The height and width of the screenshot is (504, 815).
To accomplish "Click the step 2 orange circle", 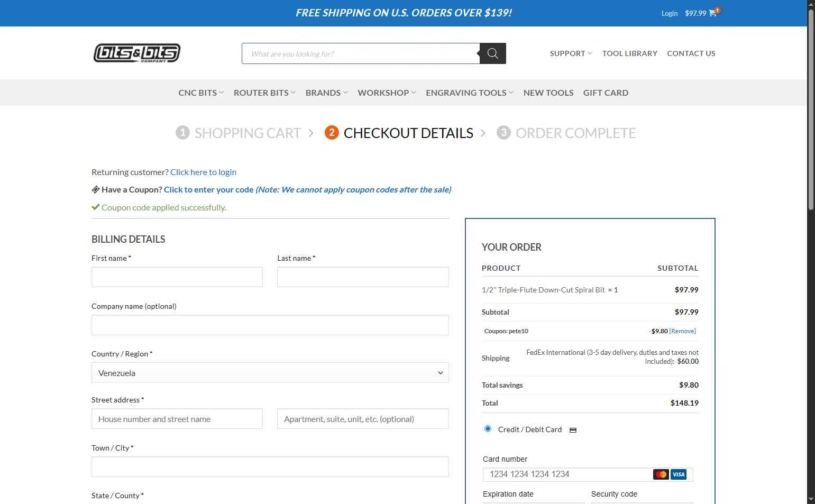I will 332,132.
